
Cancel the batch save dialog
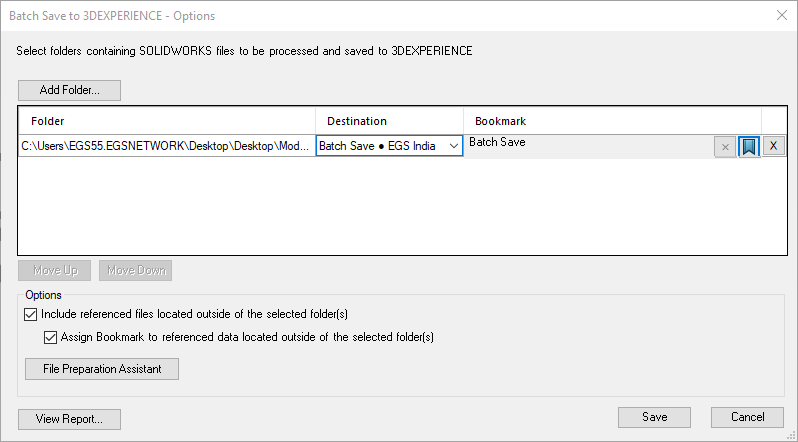[x=747, y=417]
